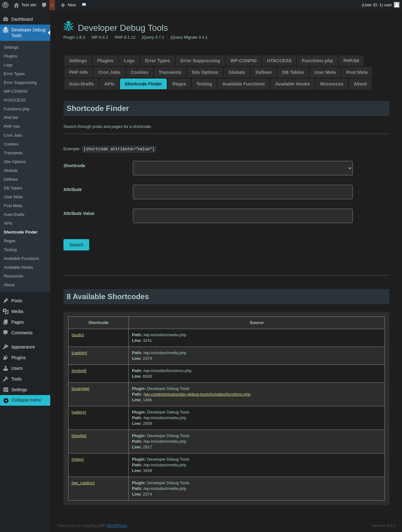402x532 pixels.
Task: Click the book icon in admin bar
Action: click(84, 5)
